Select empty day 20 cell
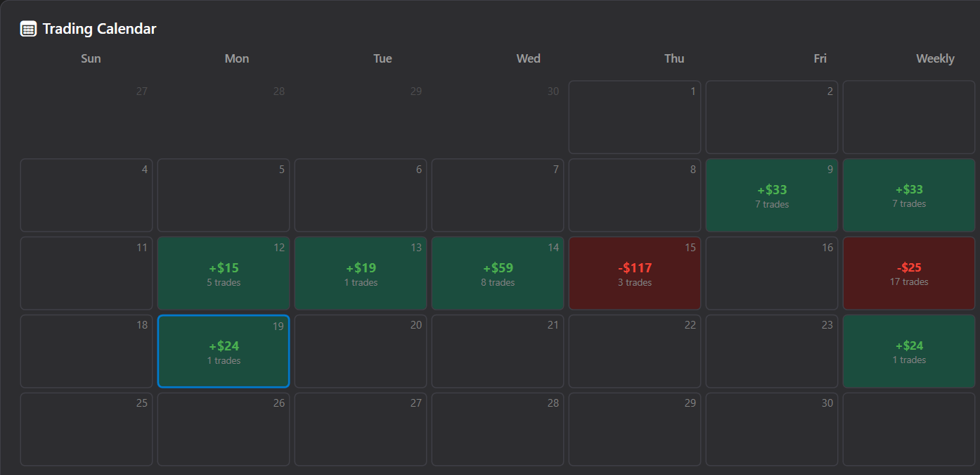The height and width of the screenshot is (475, 980). (x=361, y=351)
